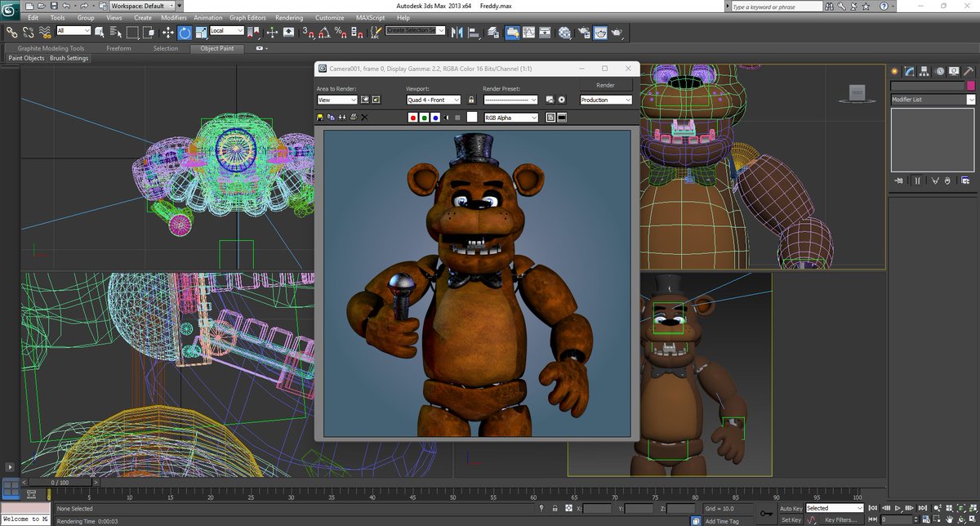This screenshot has width=980, height=526.
Task: Save rendered image icon
Action: pyautogui.click(x=320, y=118)
